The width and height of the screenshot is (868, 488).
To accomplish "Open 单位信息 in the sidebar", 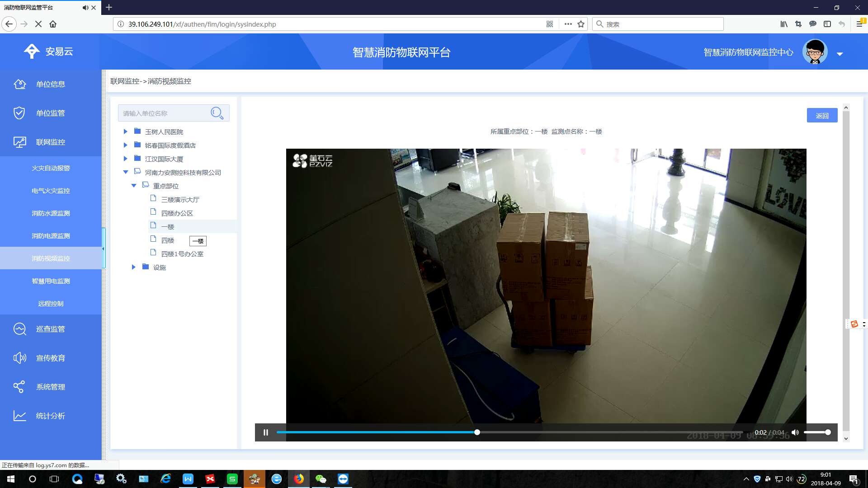I will click(51, 84).
